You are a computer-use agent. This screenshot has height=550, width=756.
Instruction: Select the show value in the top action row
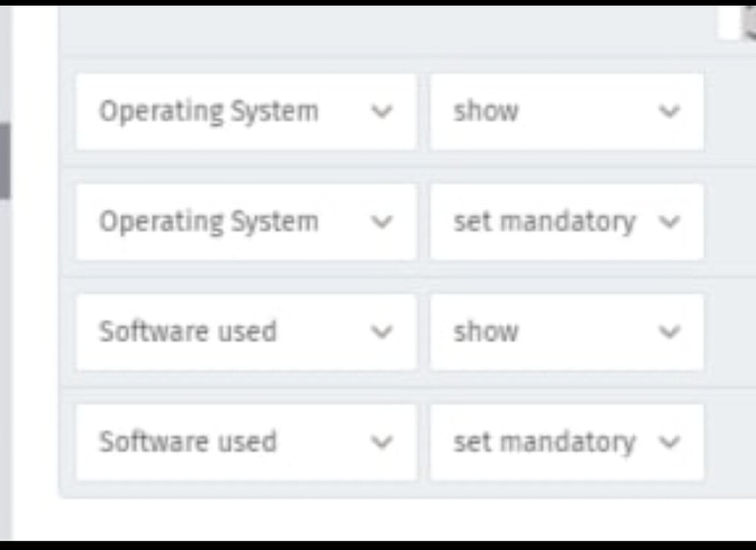486,111
